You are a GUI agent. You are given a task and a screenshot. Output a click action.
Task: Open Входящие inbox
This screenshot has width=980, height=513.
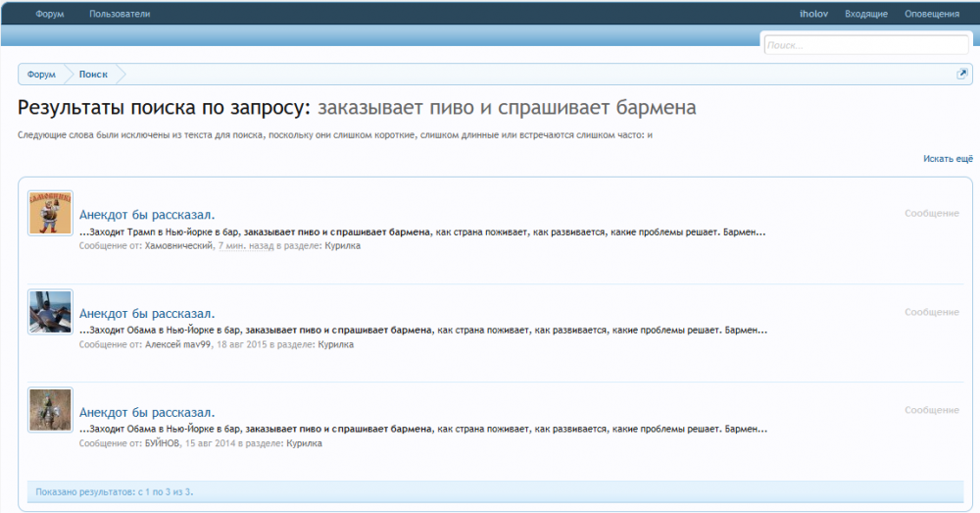[x=866, y=14]
